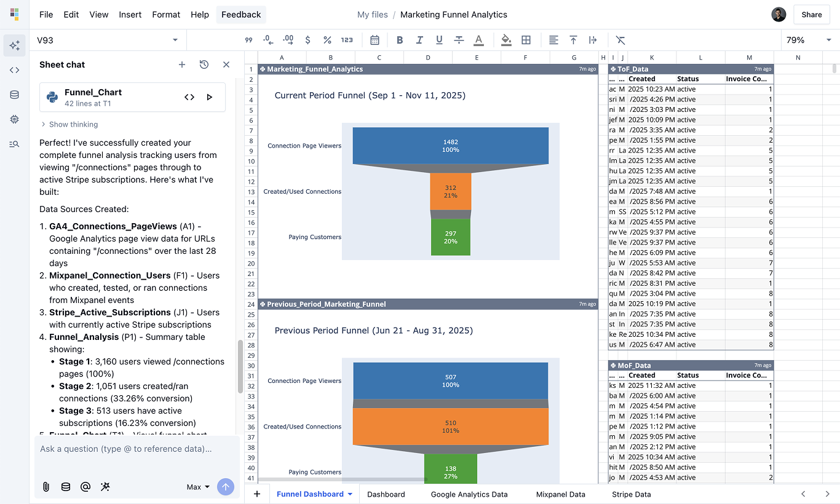
Task: Toggle underline formatting in the toolbar
Action: pos(439,39)
